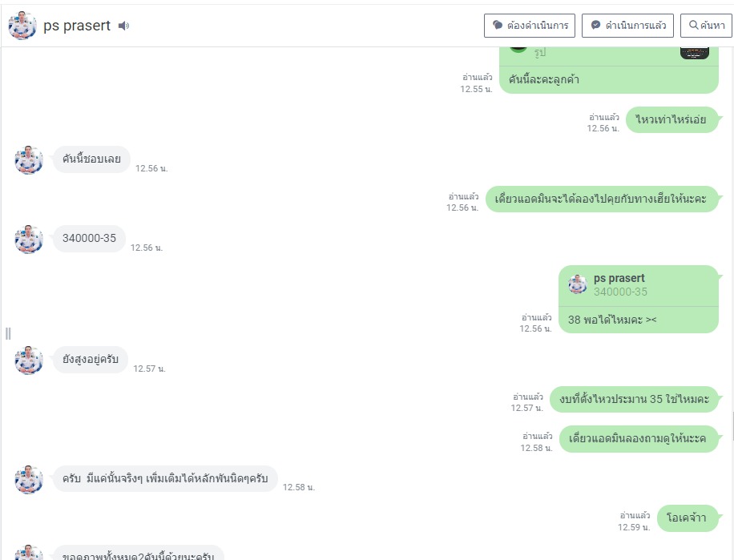Image resolution: width=734 pixels, height=560 pixels.
Task: Select the ไหวเท่าไหร่เอ่ย message bubble
Action: tap(671, 119)
